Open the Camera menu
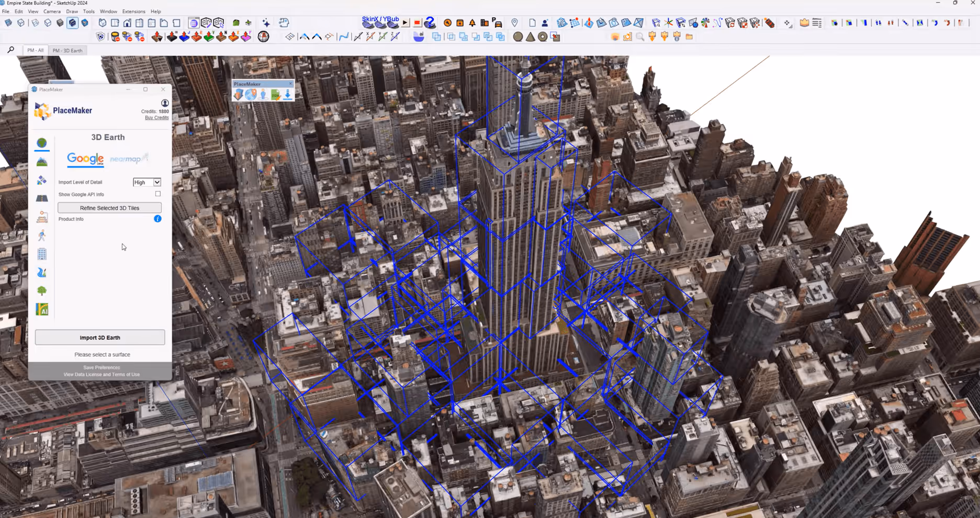This screenshot has width=980, height=518. pos(52,11)
